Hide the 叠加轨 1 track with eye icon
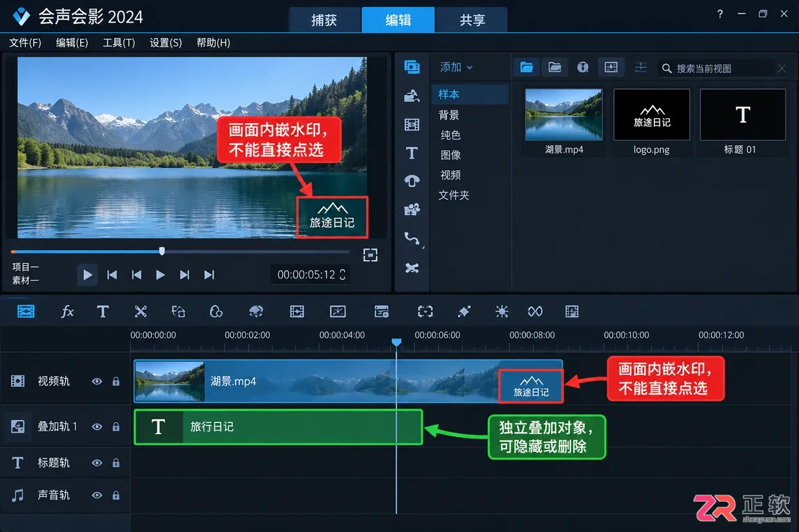Viewport: 799px width, 532px height. click(97, 427)
